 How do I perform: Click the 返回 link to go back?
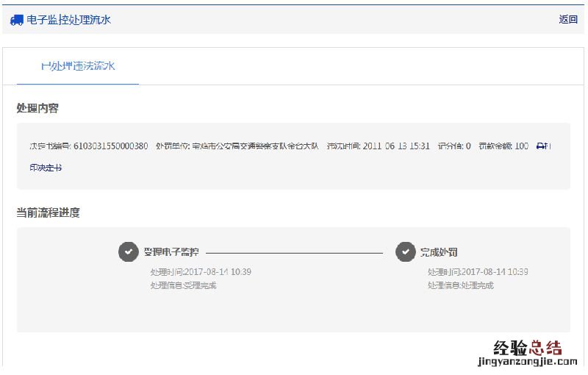pos(568,19)
